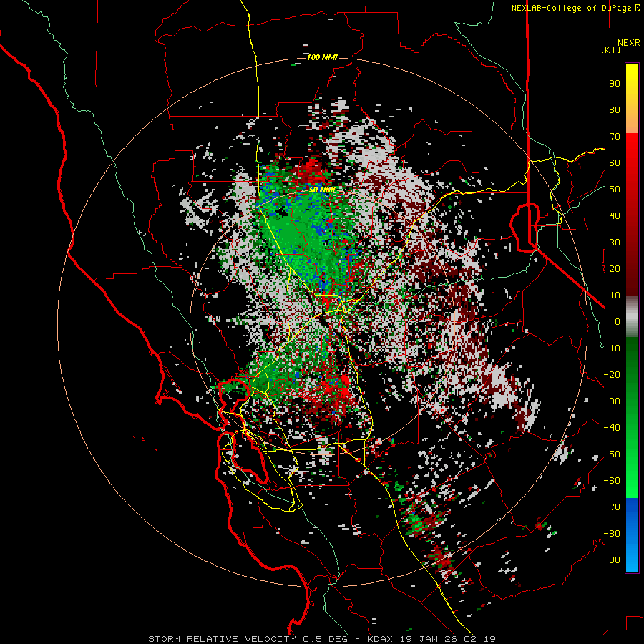Click the bright red 60-70 color bar segment
Viewport: 644px width, 644px height.
click(x=632, y=148)
